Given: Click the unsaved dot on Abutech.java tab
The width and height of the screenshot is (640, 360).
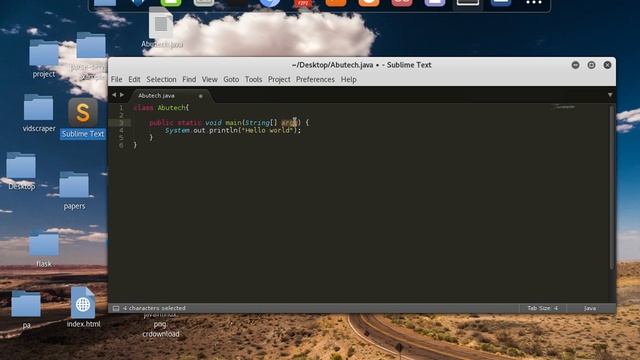Looking at the screenshot, I should coord(200,96).
